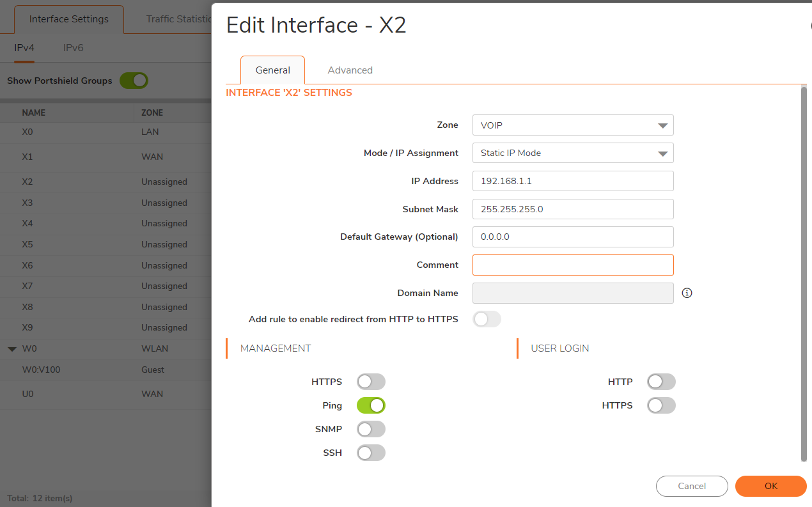Select the X2 interface row
The height and width of the screenshot is (507, 812).
[x=105, y=182]
